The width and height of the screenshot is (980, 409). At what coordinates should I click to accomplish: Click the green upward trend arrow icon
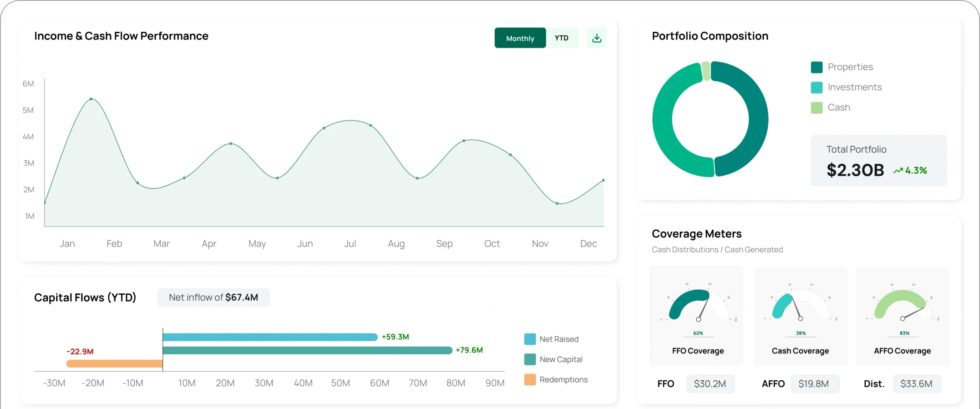click(898, 170)
